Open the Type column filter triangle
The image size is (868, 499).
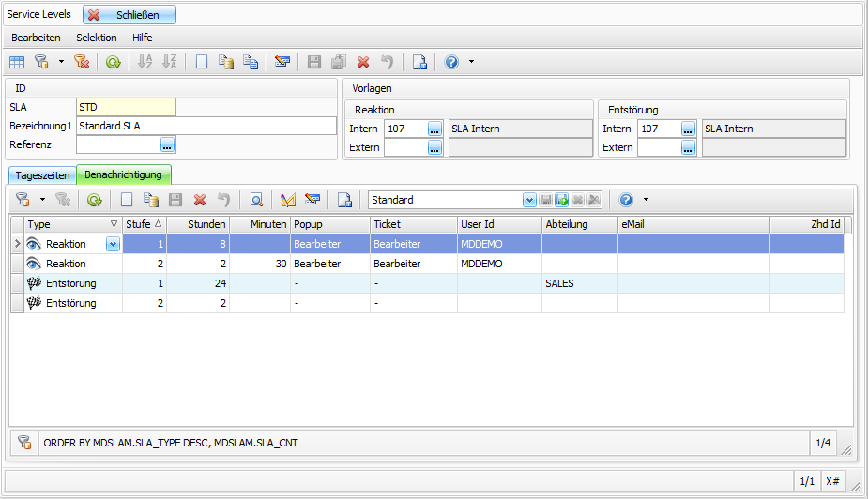114,224
